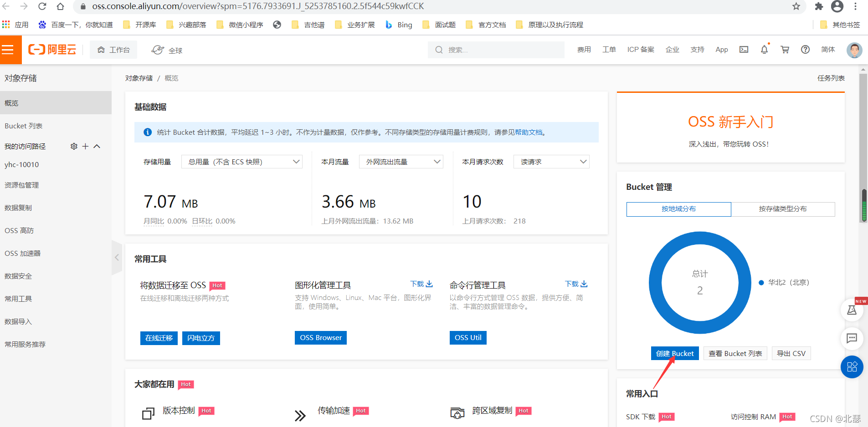Open the 支持 menu
The image size is (868, 427).
[698, 50]
